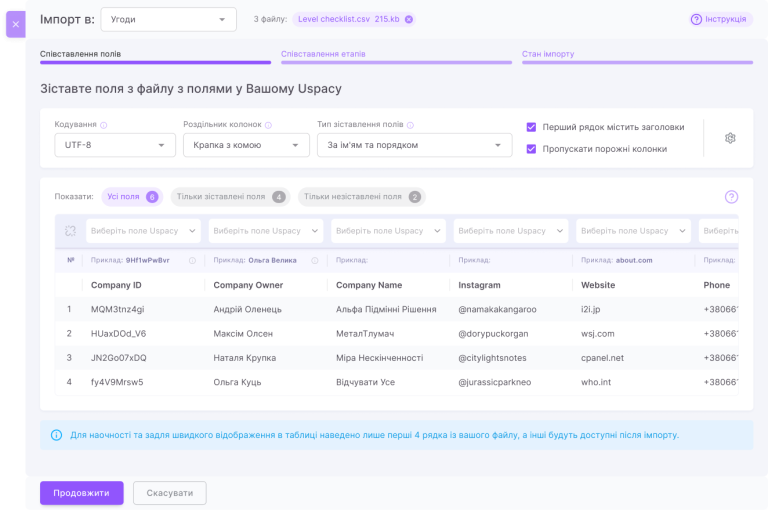Show info tooltip for Кодування
Image resolution: width=768 pixels, height=510 pixels.
coord(104,125)
